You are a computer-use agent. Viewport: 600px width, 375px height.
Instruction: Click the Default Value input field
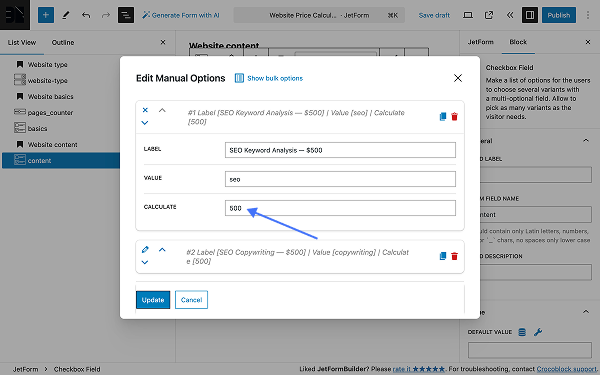[530, 351]
